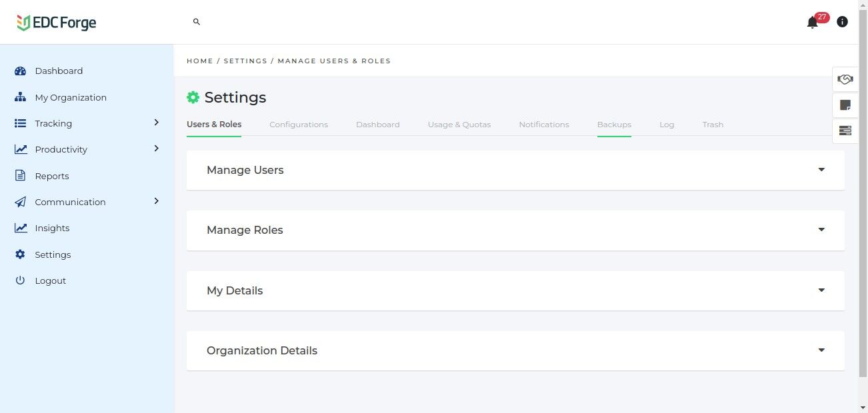
Task: Click the page vertical scrollbar
Action: pyautogui.click(x=863, y=200)
